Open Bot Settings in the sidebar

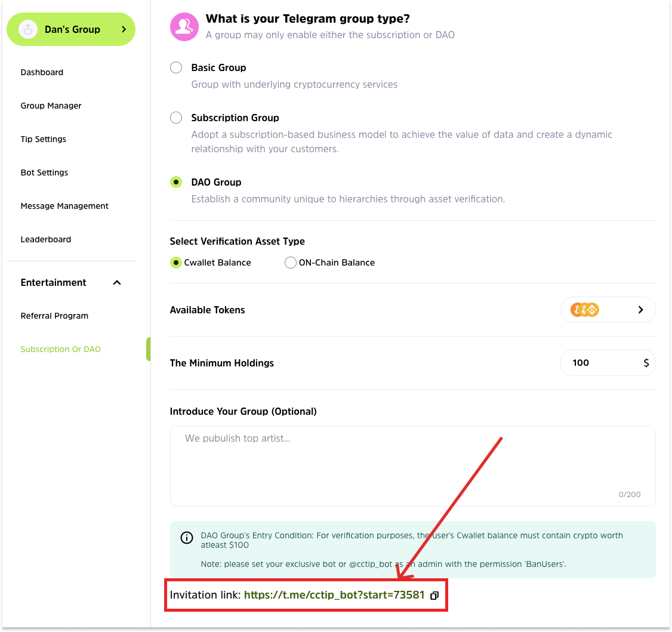click(x=44, y=172)
